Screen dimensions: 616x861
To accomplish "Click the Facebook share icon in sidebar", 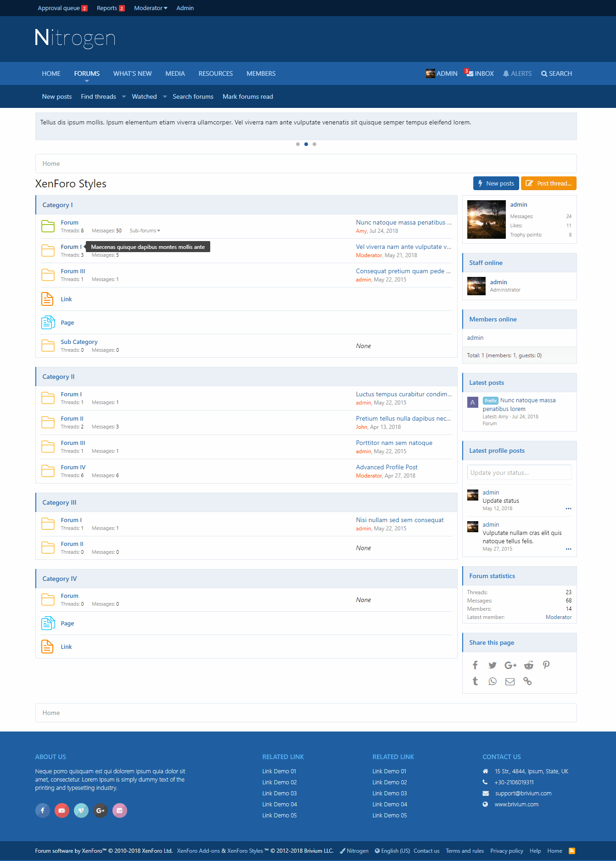I will pyautogui.click(x=475, y=665).
